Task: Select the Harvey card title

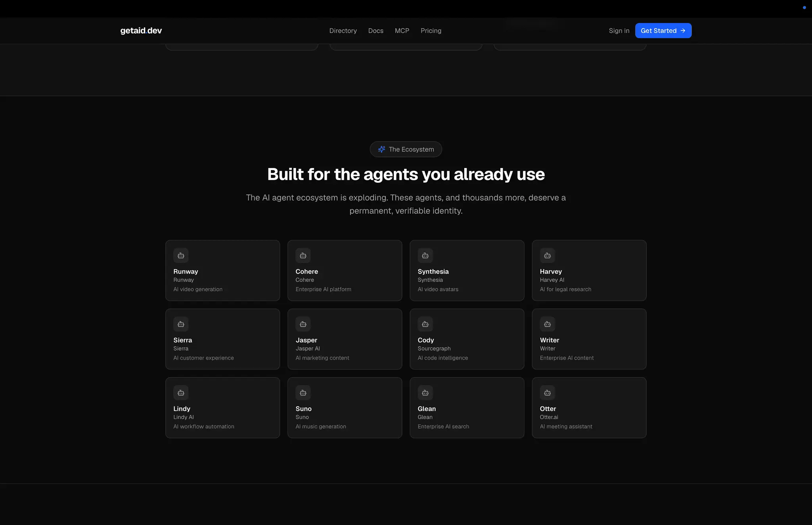Action: [550, 271]
